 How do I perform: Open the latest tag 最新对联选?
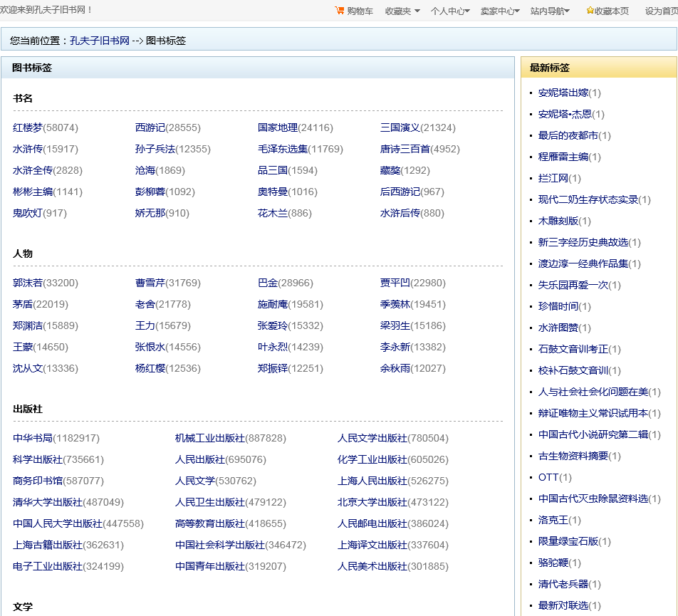pyautogui.click(x=563, y=605)
